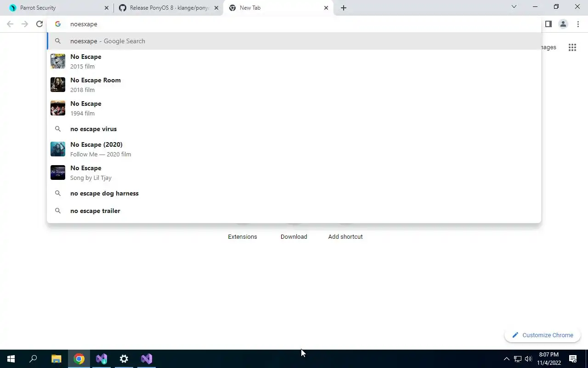Select noesxape - Google Search suggestion
Screen dimensions: 588x368
coord(294,41)
